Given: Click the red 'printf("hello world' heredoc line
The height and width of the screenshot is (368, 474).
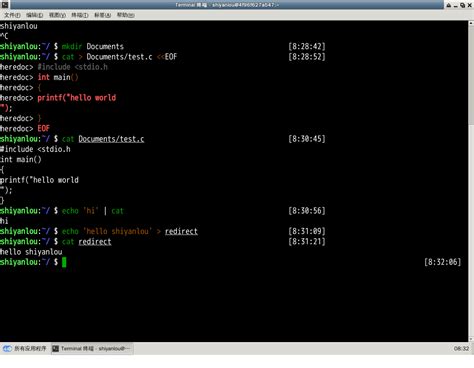Looking at the screenshot, I should [77, 98].
